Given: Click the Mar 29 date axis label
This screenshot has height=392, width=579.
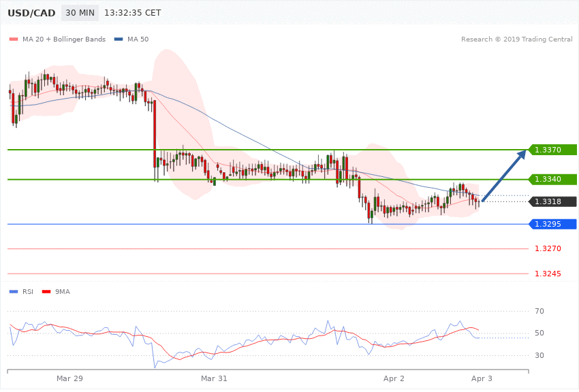Looking at the screenshot, I should coord(69,378).
